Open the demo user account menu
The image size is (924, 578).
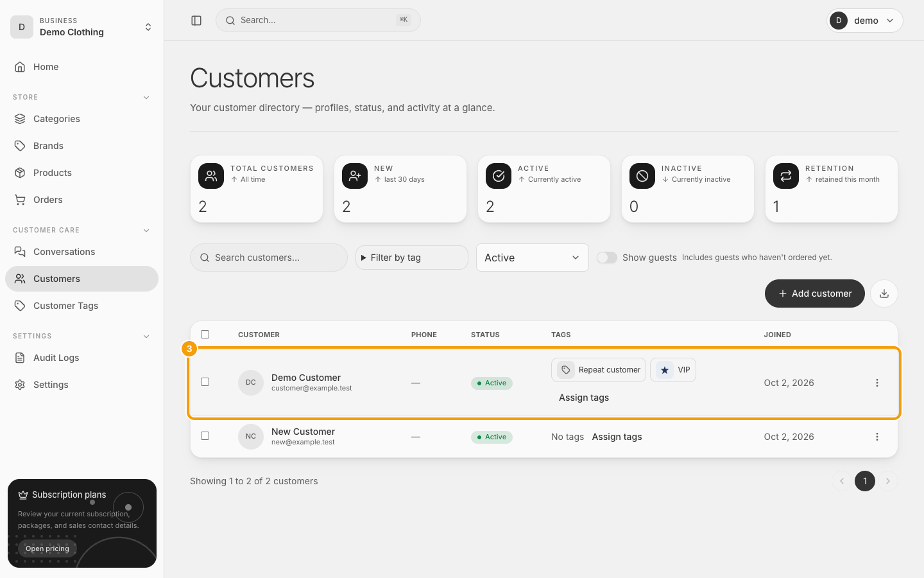click(x=865, y=21)
